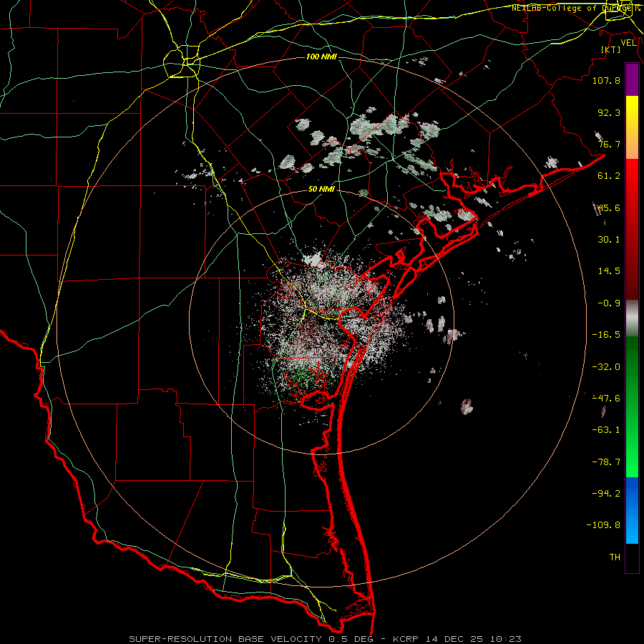This screenshot has height=644, width=644.
Task: Select the -109.8 velocity scale value
Action: [x=603, y=525]
